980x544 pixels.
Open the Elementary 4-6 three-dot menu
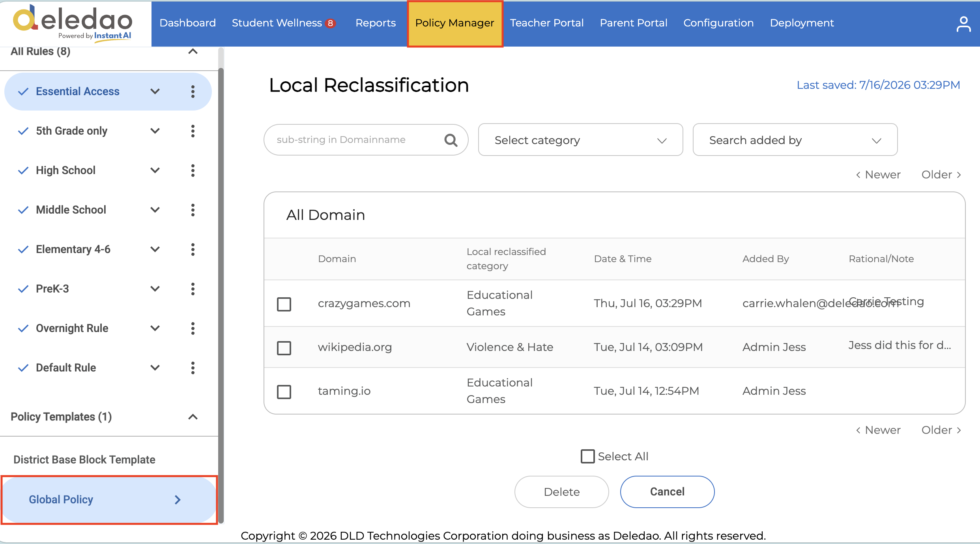193,249
